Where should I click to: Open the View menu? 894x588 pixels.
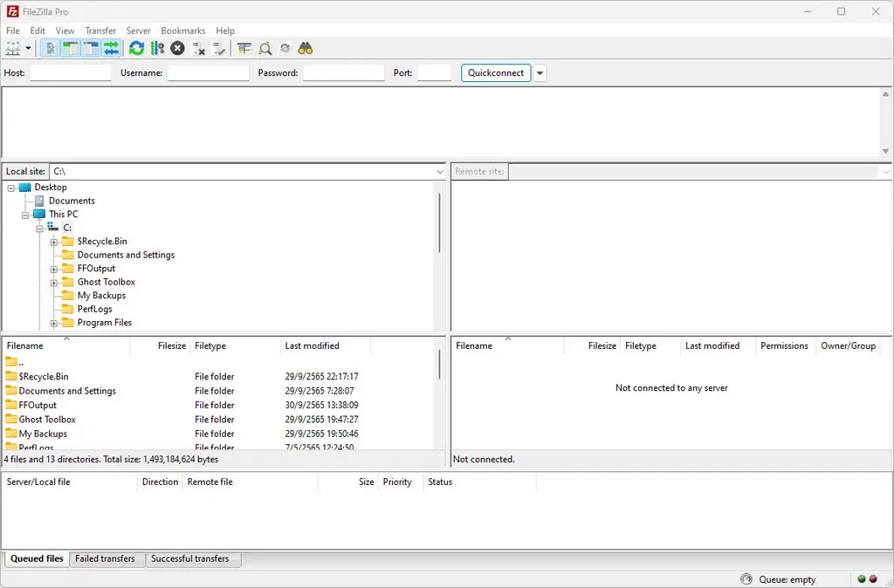(x=65, y=31)
